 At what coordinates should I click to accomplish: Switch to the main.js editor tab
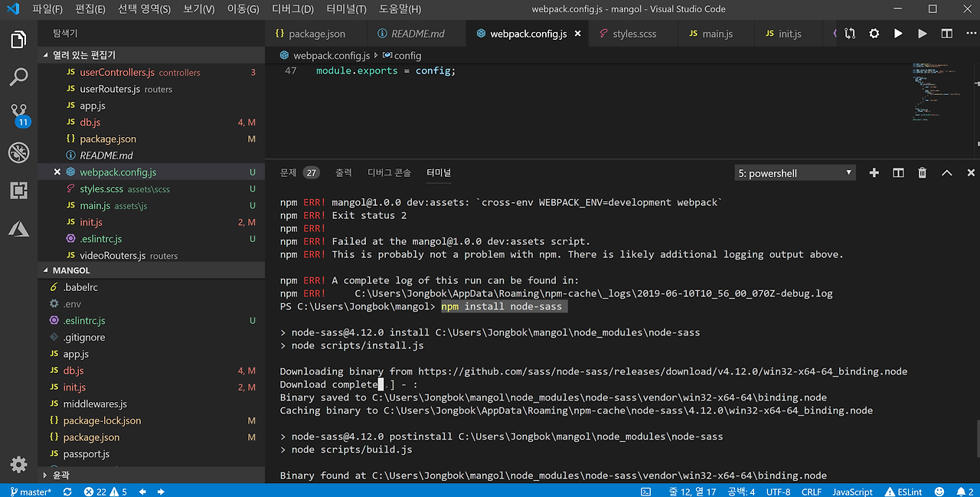pos(717,34)
